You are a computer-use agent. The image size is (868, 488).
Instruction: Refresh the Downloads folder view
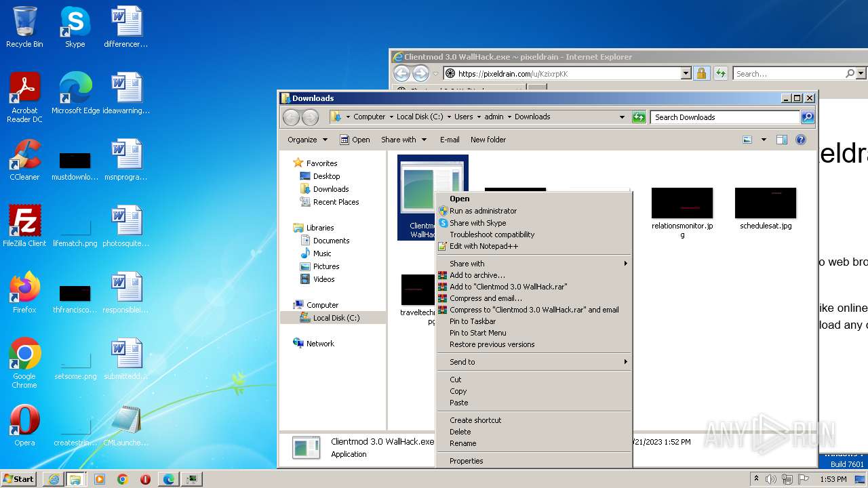639,117
